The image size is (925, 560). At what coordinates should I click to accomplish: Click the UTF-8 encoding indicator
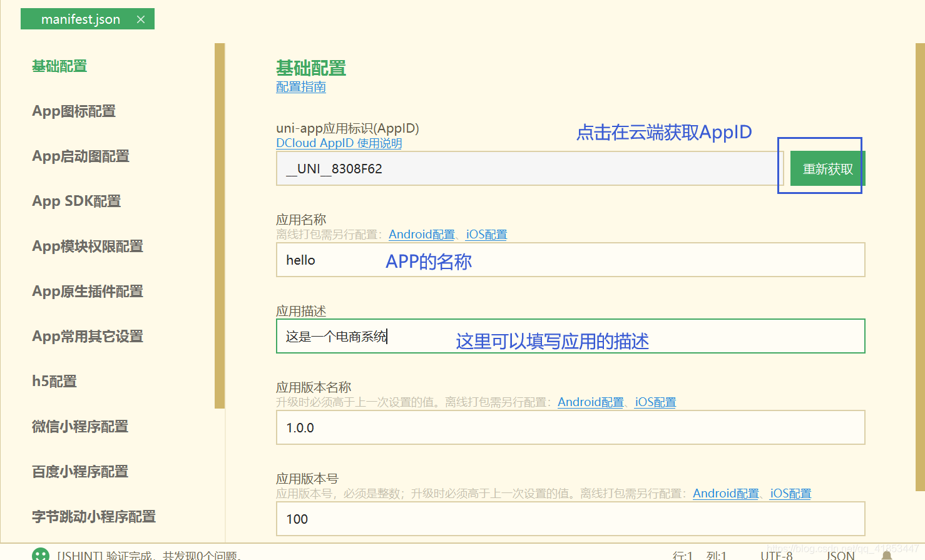tap(776, 556)
